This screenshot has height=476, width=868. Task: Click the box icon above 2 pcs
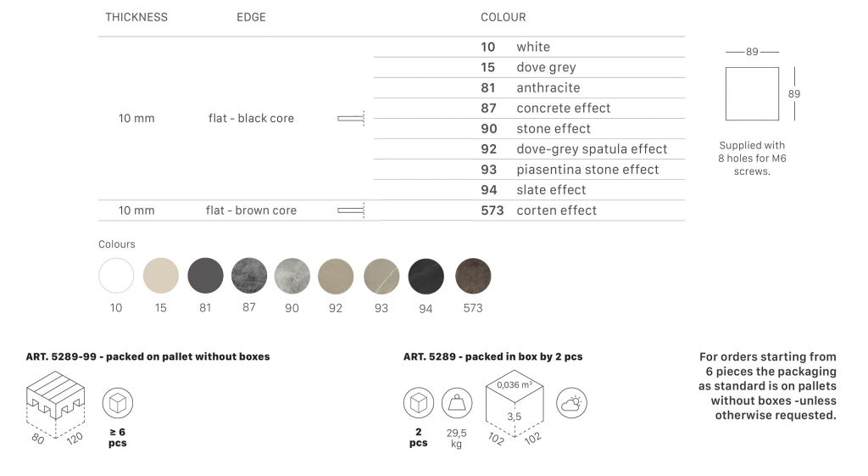point(419,404)
